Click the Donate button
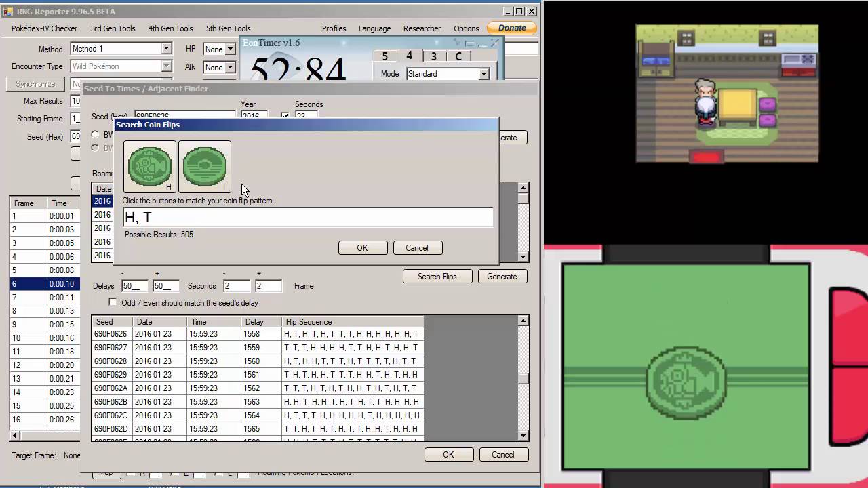 tap(512, 28)
